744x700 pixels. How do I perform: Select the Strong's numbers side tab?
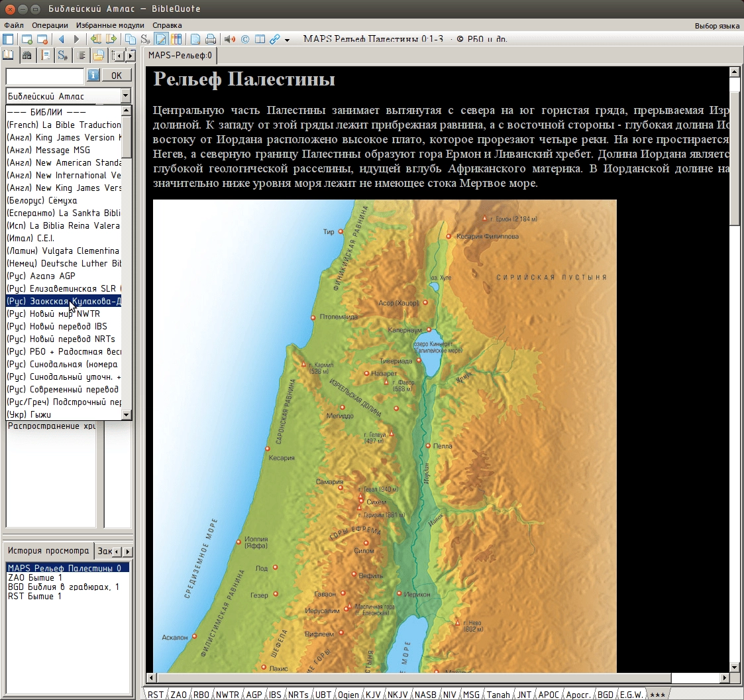pos(63,56)
